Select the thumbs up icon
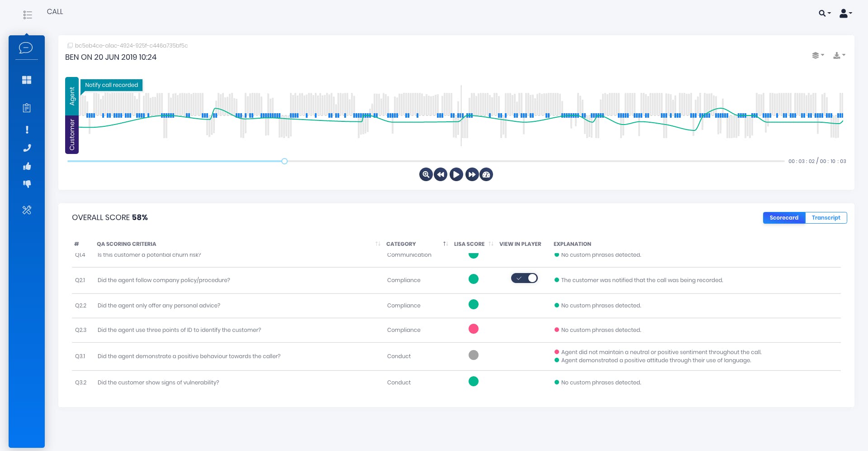This screenshot has height=451, width=868. point(27,166)
